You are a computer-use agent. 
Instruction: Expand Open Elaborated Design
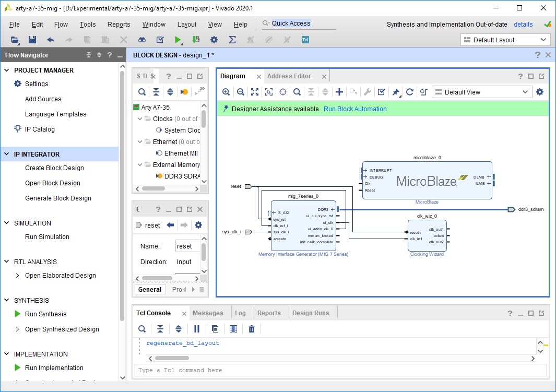tap(17, 276)
